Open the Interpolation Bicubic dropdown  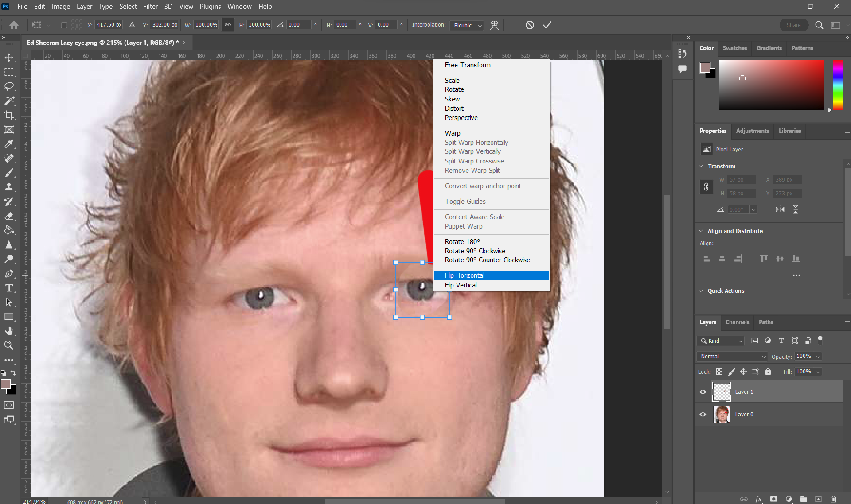point(466,25)
